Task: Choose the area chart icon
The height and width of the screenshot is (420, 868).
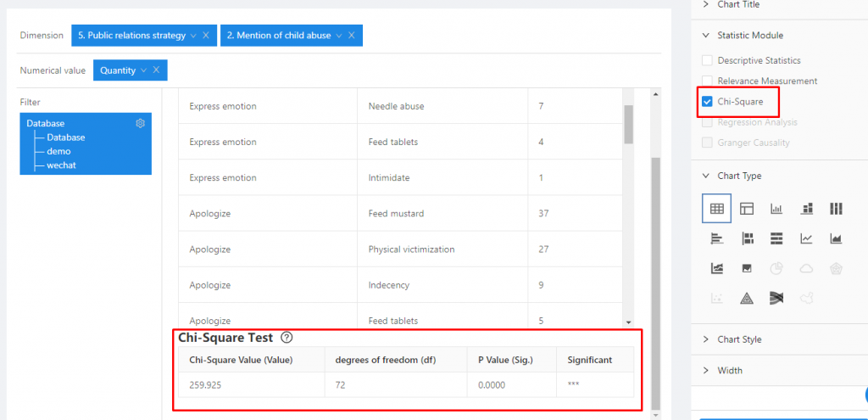Action: tap(836, 238)
